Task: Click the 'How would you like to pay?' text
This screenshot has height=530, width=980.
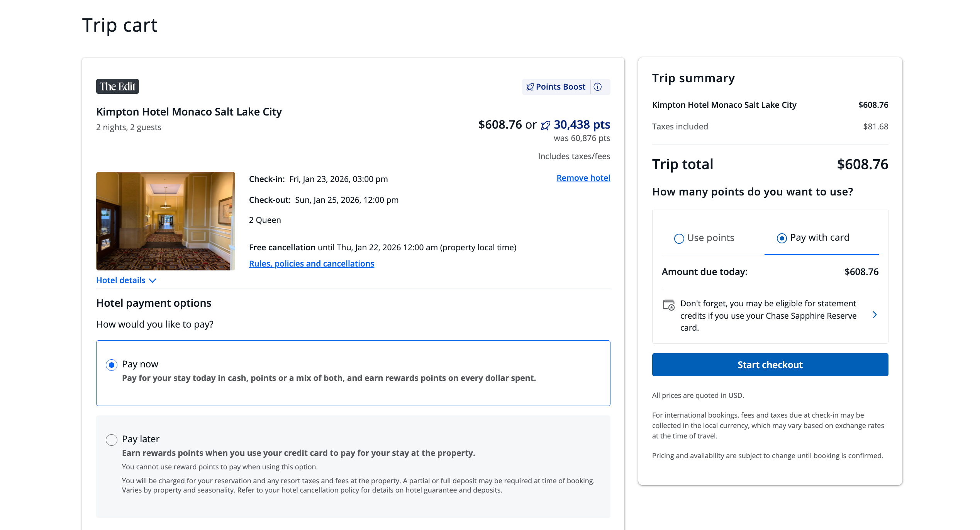Action: point(155,324)
